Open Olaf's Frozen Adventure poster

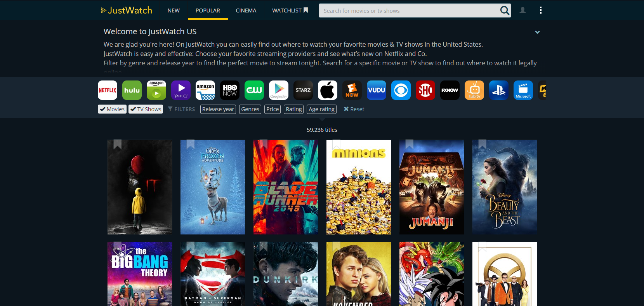click(x=213, y=187)
